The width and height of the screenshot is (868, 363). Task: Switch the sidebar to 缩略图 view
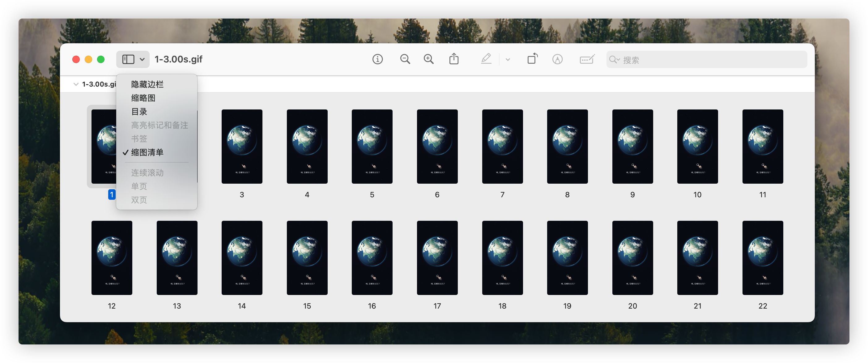click(143, 98)
